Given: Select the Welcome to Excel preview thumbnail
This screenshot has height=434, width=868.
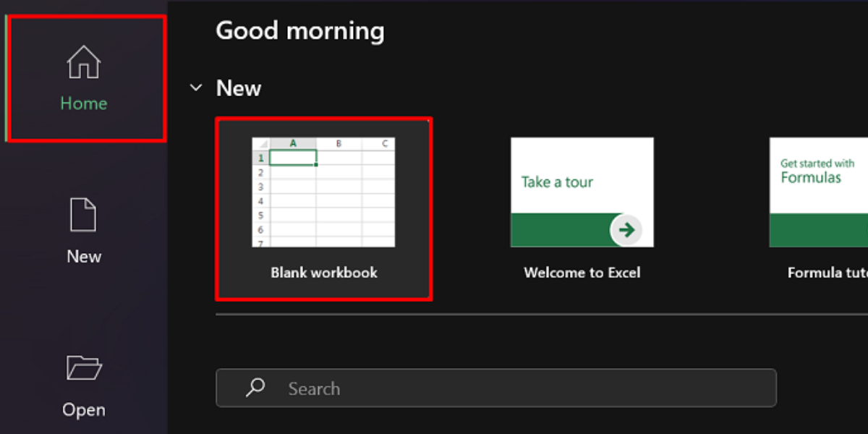Looking at the screenshot, I should coord(582,192).
